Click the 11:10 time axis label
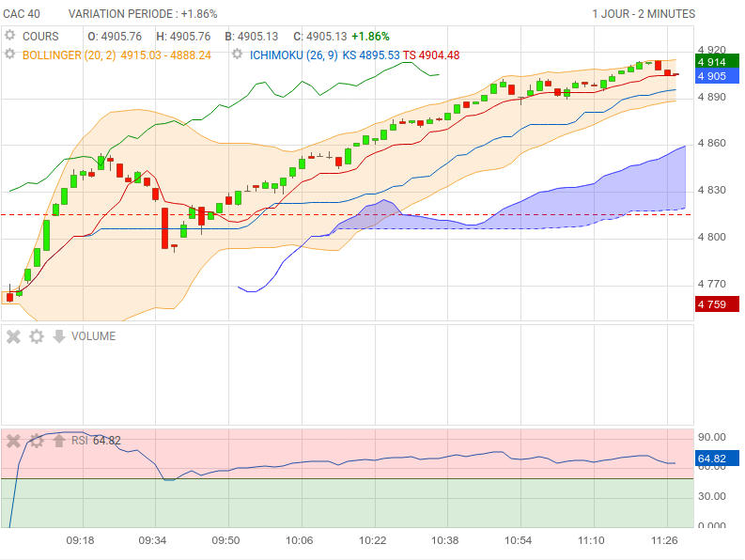 [591, 540]
